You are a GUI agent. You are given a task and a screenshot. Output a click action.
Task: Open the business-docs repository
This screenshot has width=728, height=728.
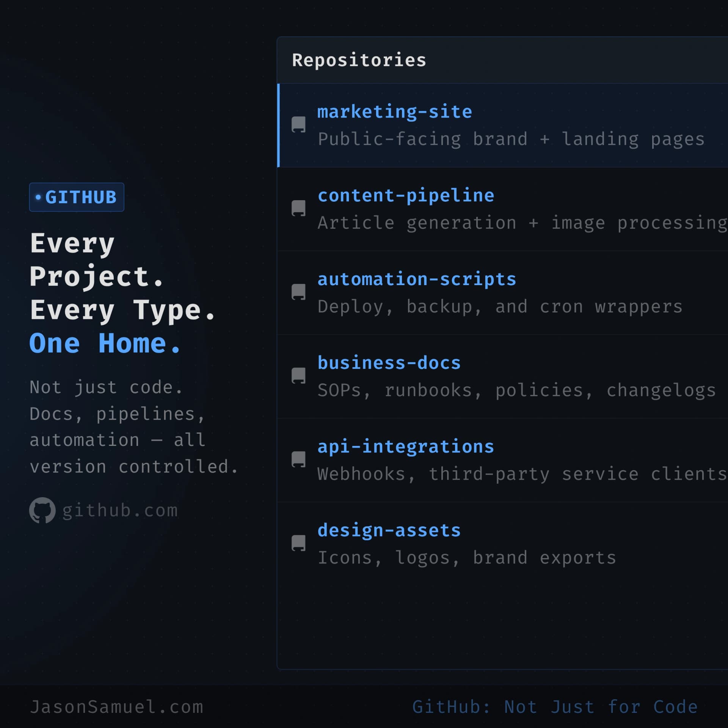point(389,363)
